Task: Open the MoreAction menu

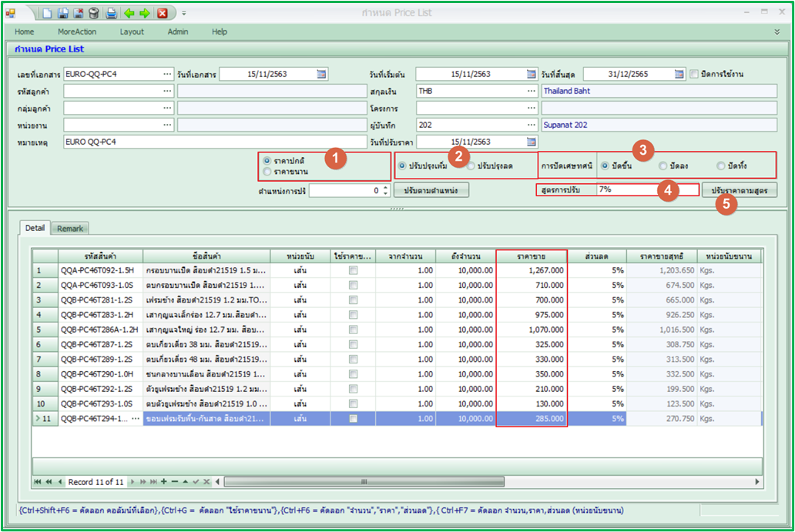Action: [x=77, y=32]
